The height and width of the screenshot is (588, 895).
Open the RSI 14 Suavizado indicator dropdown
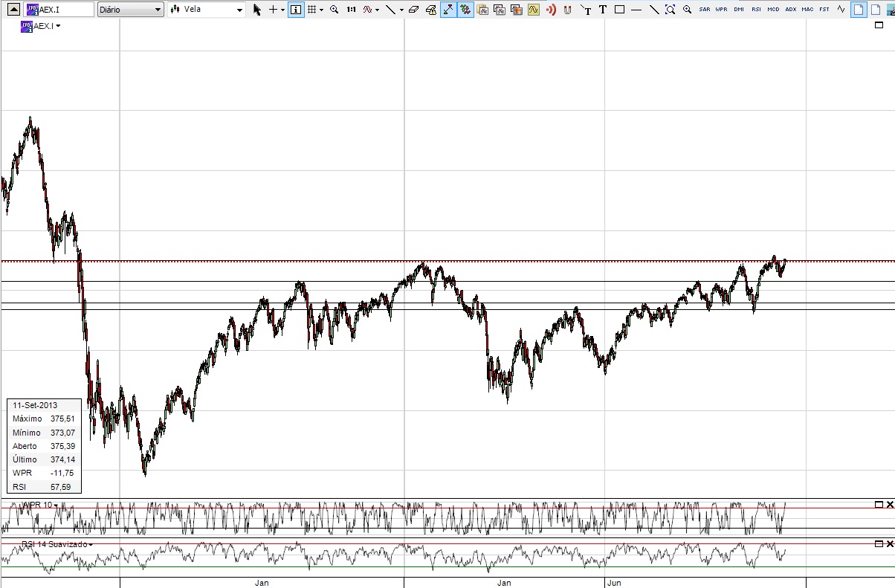(91, 544)
